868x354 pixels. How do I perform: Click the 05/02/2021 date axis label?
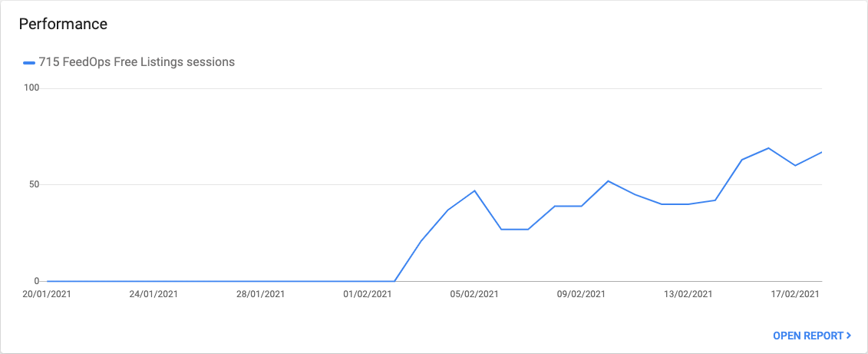coord(474,294)
